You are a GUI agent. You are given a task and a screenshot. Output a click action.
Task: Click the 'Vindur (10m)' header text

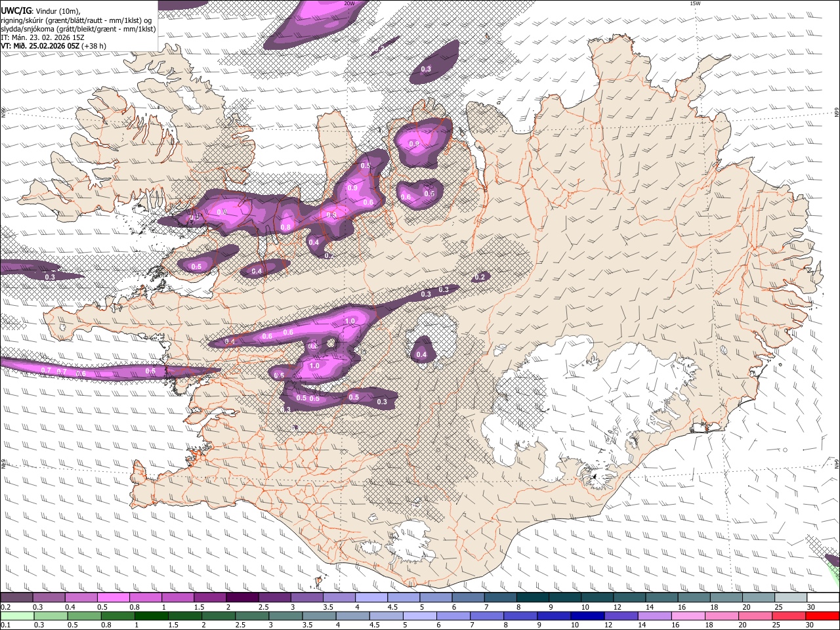(57, 11)
